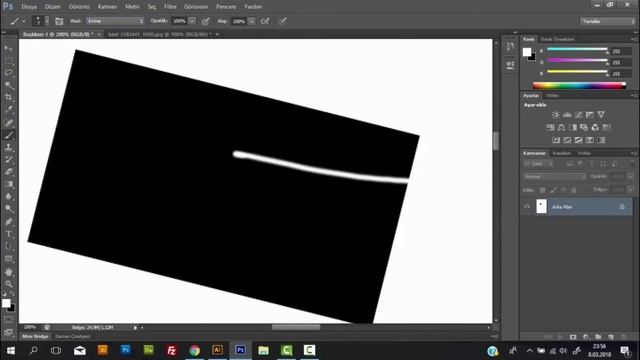Select the Brush tool in toolbox
This screenshot has width=640, height=360.
pos(9,135)
